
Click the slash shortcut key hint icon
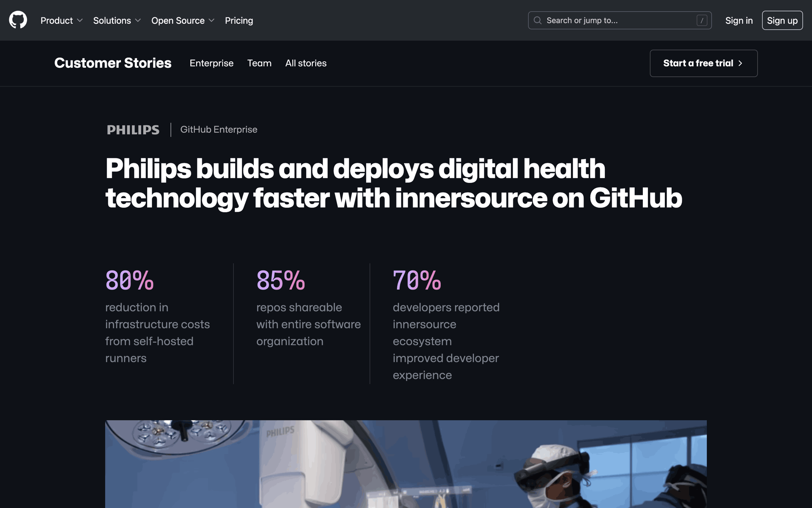(702, 20)
